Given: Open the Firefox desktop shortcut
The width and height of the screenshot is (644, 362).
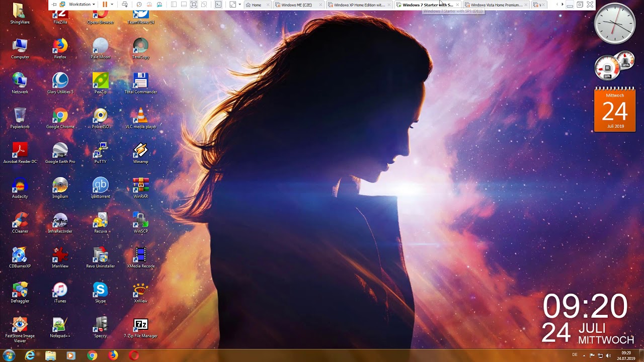Looking at the screenshot, I should coord(60,49).
